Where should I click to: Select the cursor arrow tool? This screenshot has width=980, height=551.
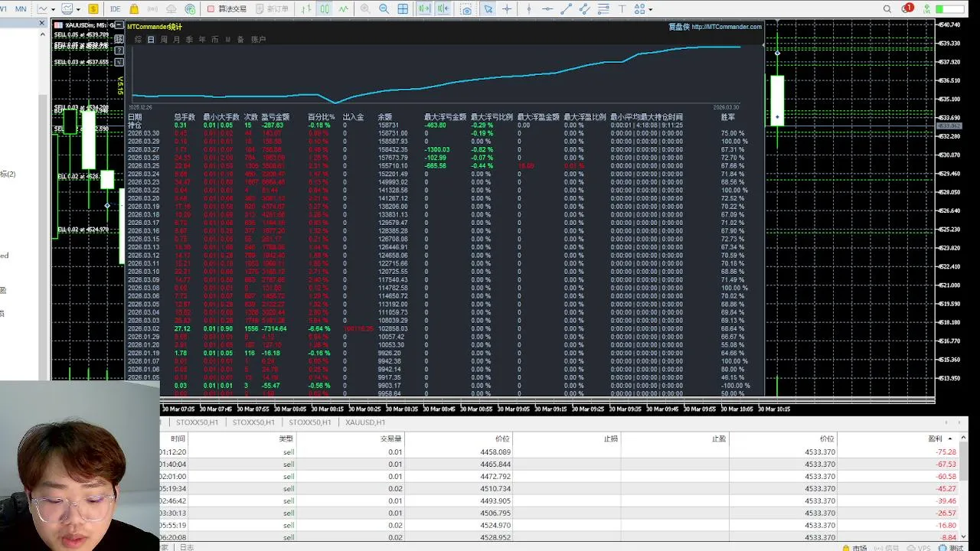[488, 9]
